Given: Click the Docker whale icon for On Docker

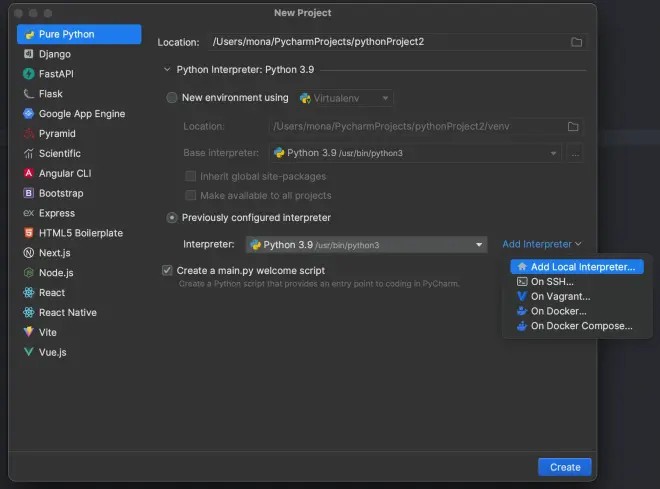Looking at the screenshot, I should click(522, 311).
